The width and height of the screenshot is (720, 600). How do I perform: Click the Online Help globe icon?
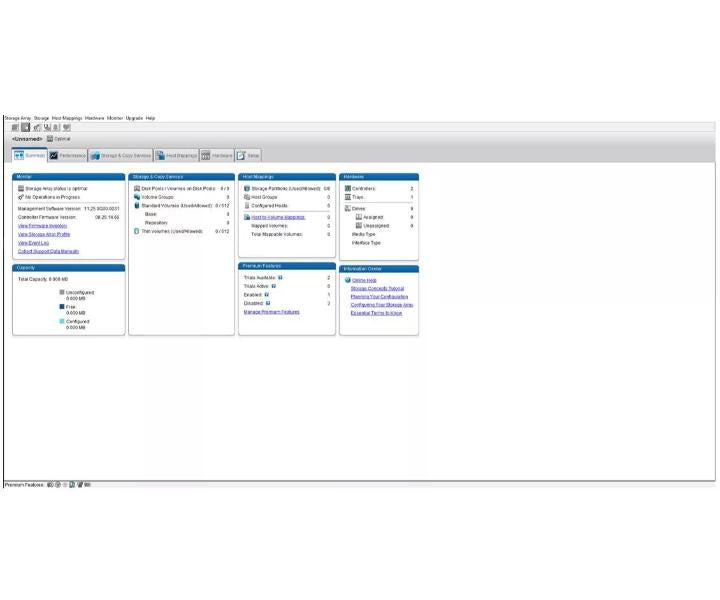coord(347,280)
